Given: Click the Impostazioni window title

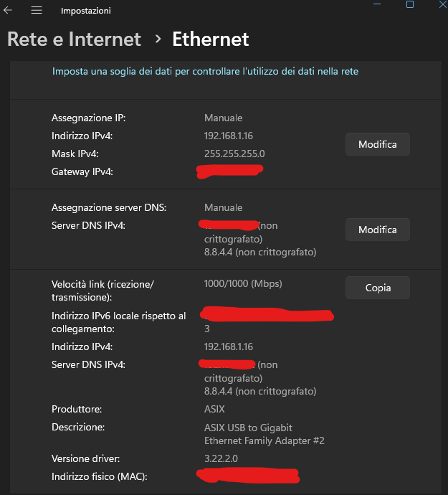Looking at the screenshot, I should [85, 11].
